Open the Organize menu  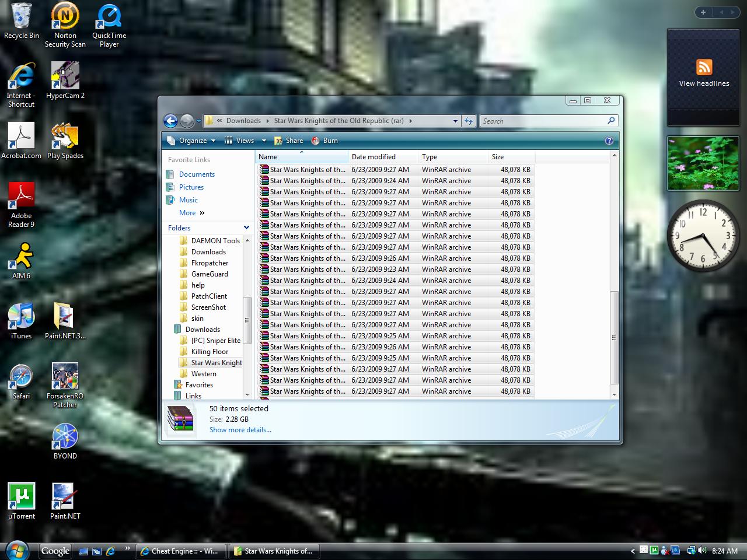click(x=191, y=141)
